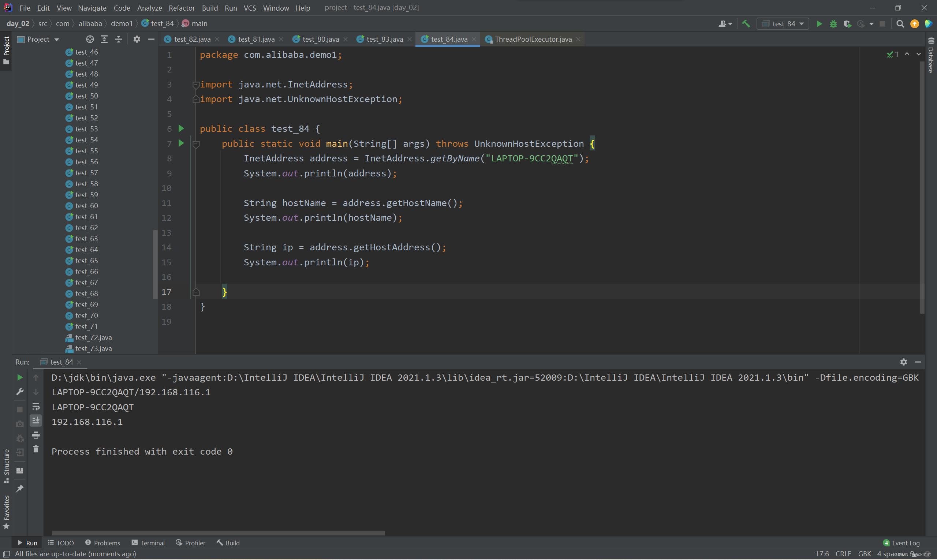Print console output with printer icon
The height and width of the screenshot is (560, 937).
click(x=36, y=435)
